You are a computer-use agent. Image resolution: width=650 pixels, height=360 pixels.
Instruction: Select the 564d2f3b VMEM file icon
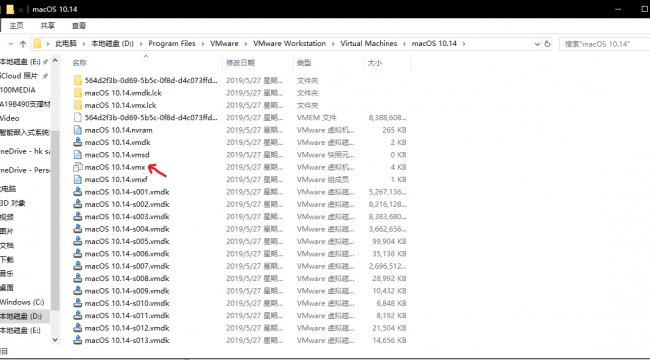[x=78, y=117]
